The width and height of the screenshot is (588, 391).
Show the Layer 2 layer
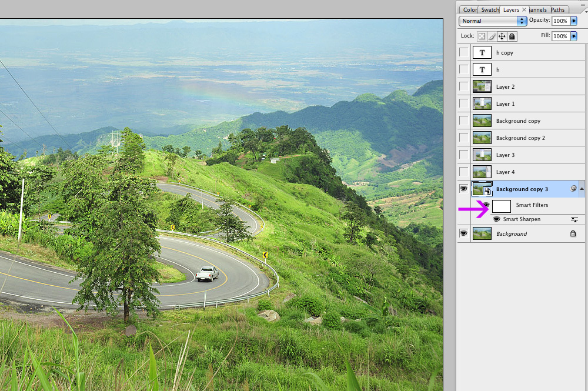[464, 86]
